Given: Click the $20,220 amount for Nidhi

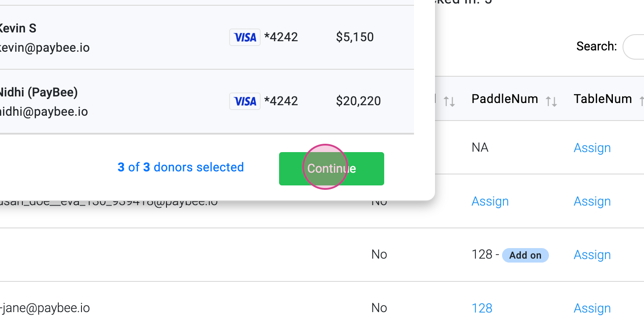Looking at the screenshot, I should (x=358, y=101).
